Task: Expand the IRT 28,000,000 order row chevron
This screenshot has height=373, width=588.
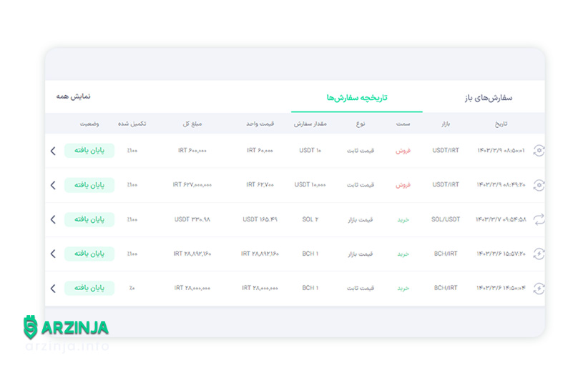Action: (53, 289)
